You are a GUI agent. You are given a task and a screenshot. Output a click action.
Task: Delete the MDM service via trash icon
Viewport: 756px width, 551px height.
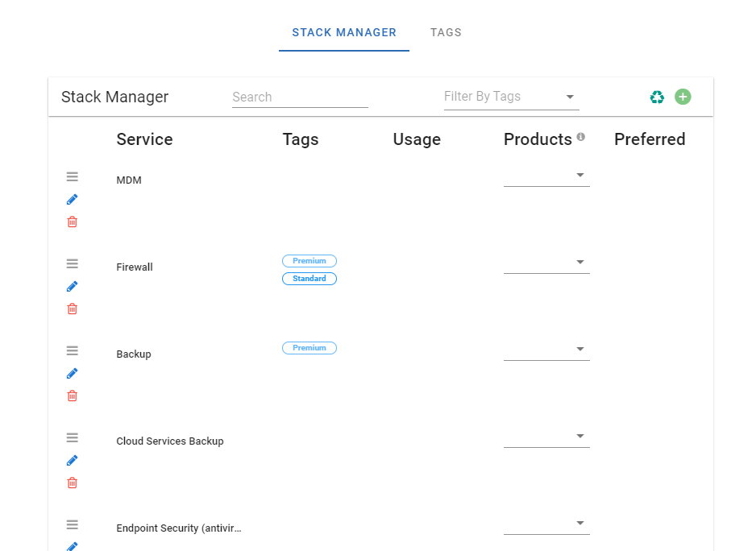point(72,222)
